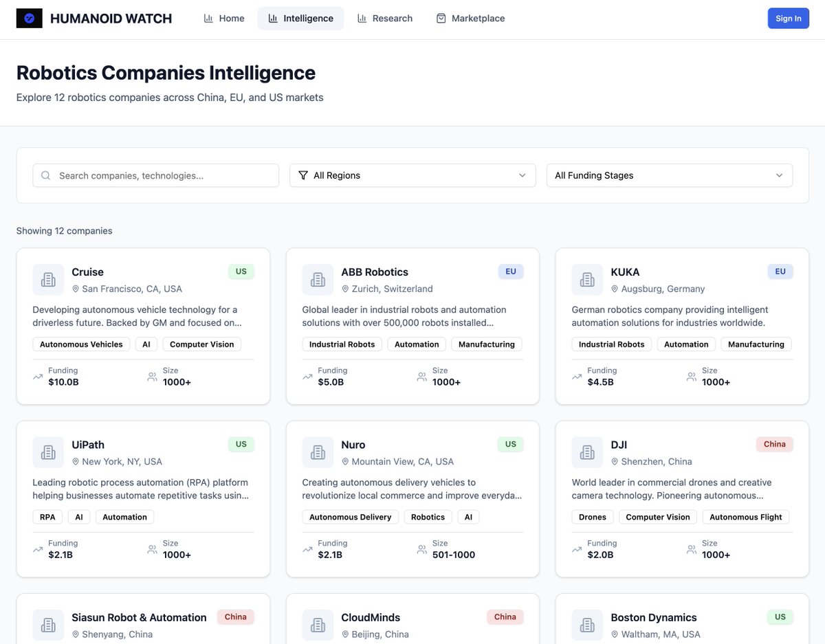
Task: Click the CloudMinds building icon
Action: click(318, 625)
